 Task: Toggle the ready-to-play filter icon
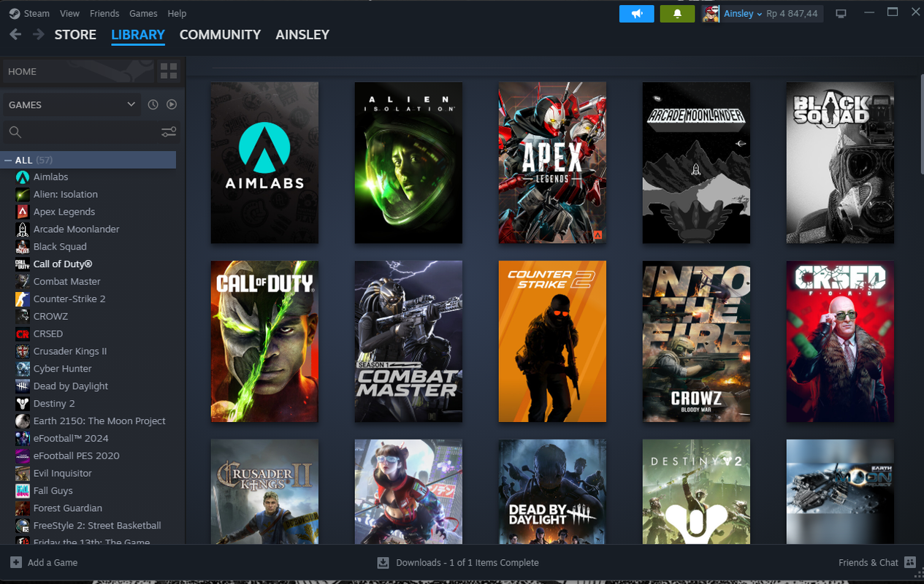tap(172, 104)
